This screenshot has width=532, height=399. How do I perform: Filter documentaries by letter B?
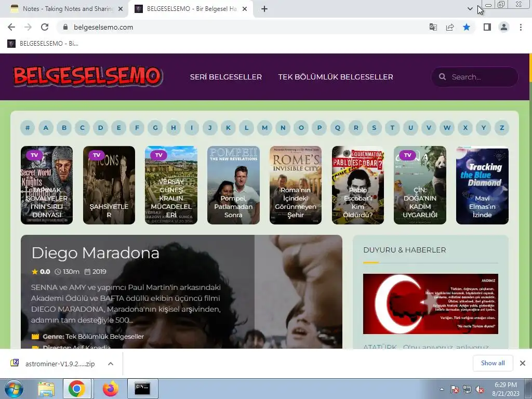[64, 128]
